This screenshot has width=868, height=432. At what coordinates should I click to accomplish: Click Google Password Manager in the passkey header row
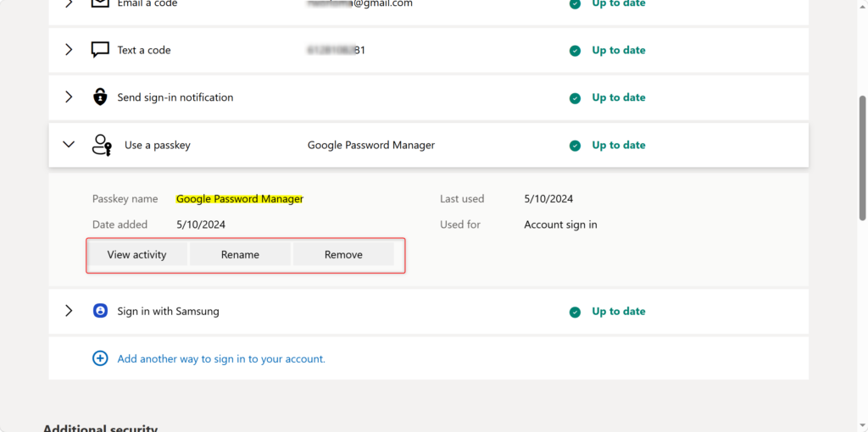[371, 145]
